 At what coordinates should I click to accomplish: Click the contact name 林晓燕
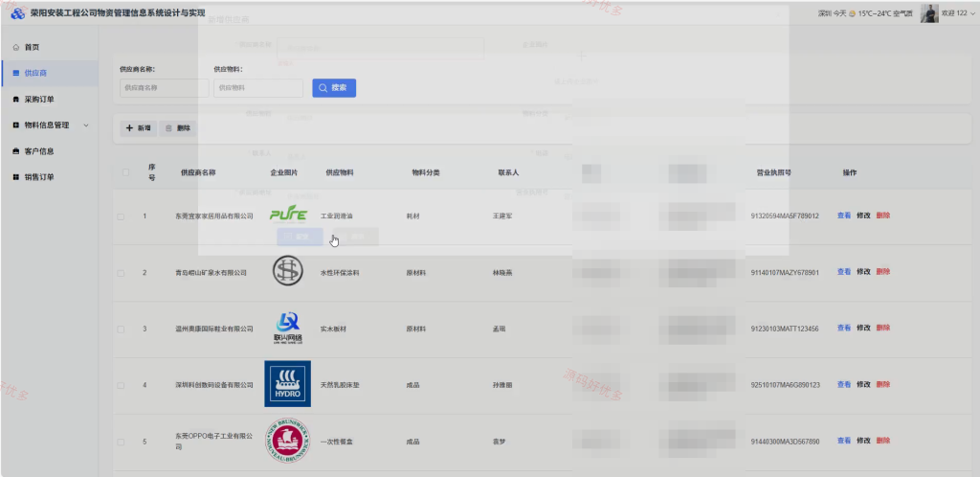click(x=502, y=273)
